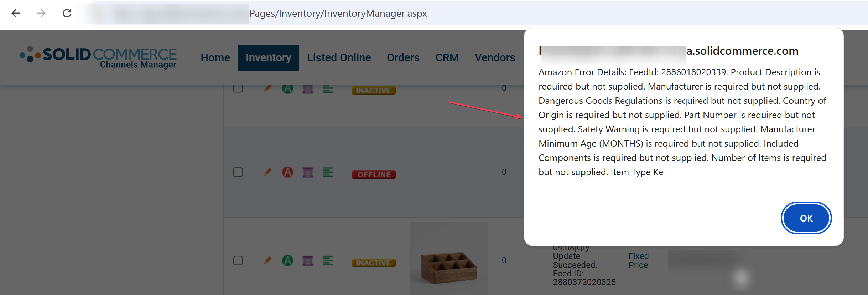Click the quantity 0 in the top INACTIVE row
This screenshot has height=295, width=868.
click(x=504, y=88)
